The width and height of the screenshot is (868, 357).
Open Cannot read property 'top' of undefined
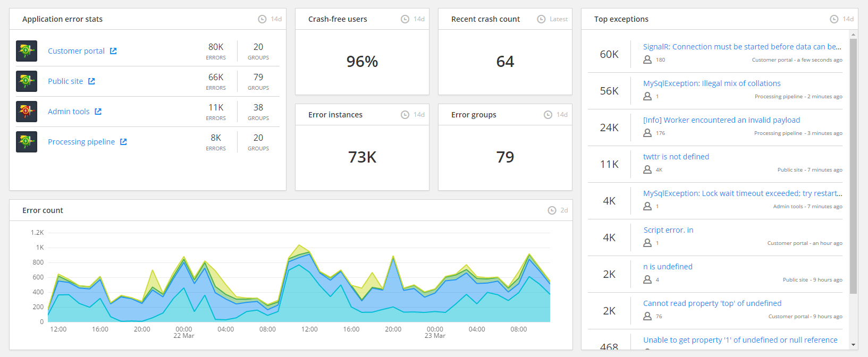coord(712,303)
